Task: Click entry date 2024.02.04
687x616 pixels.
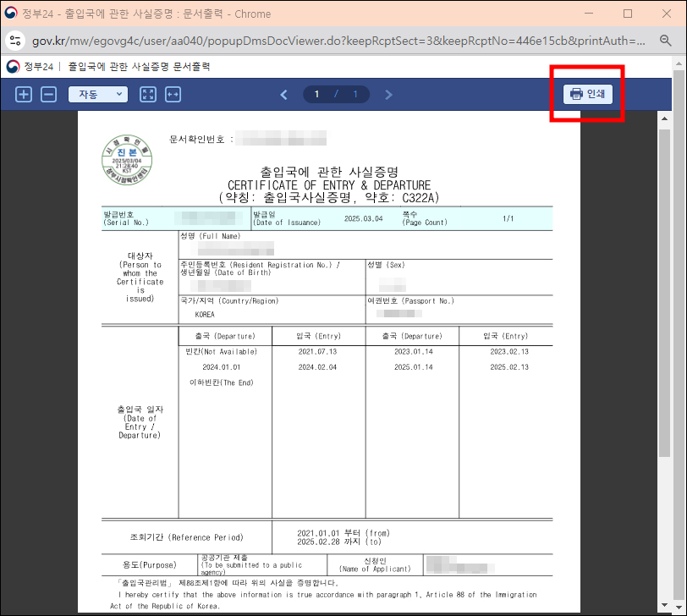Action: (317, 367)
